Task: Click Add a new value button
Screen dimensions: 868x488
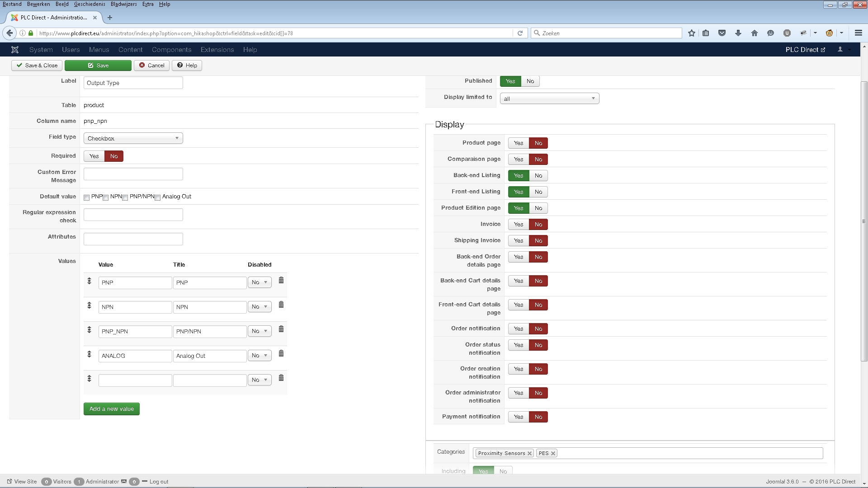Action: tap(111, 409)
